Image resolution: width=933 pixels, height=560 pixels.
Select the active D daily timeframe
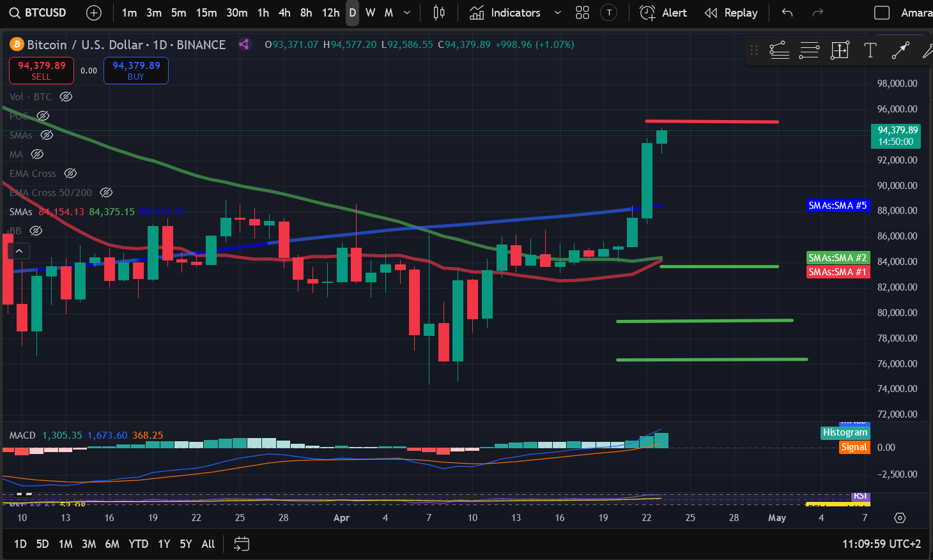coord(352,13)
